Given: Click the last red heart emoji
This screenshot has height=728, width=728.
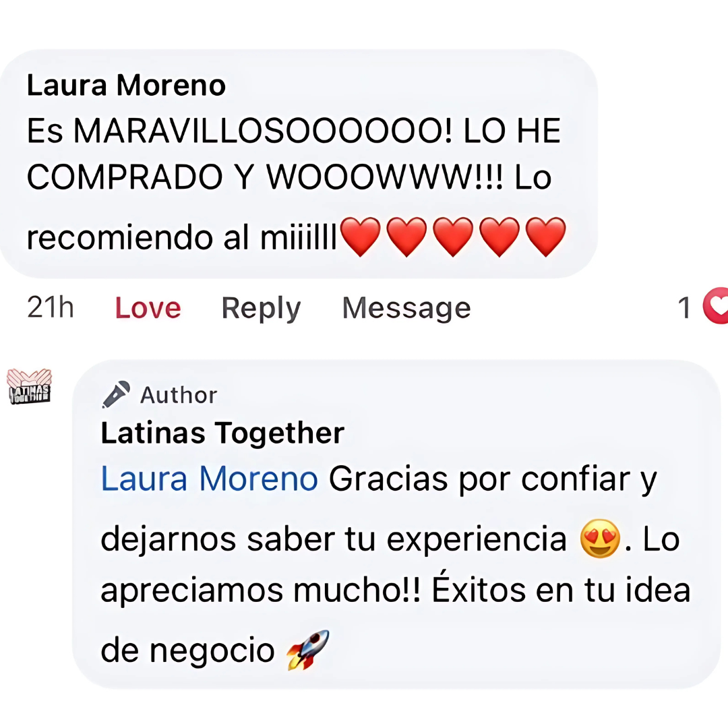Looking at the screenshot, I should coord(545,237).
